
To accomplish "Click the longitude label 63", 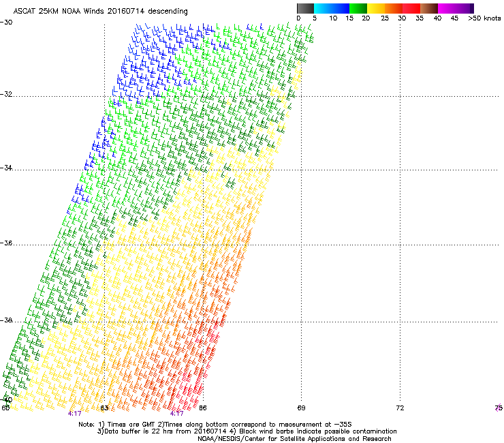I will tap(104, 408).
